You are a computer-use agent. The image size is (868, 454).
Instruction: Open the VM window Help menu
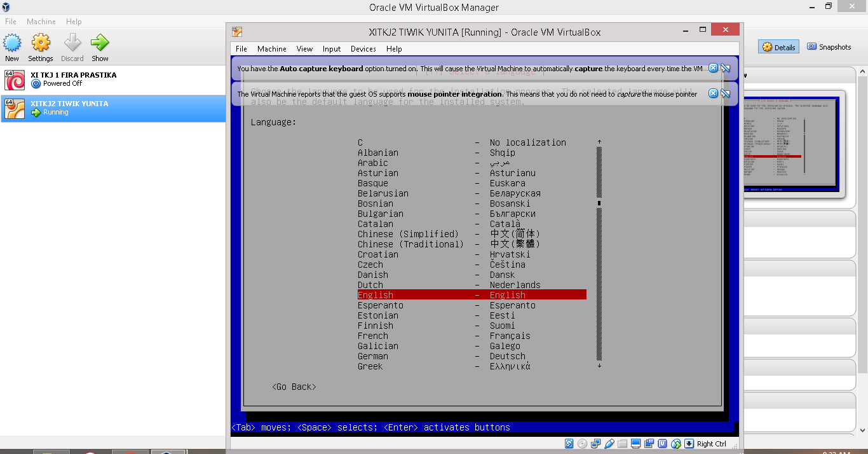point(394,49)
